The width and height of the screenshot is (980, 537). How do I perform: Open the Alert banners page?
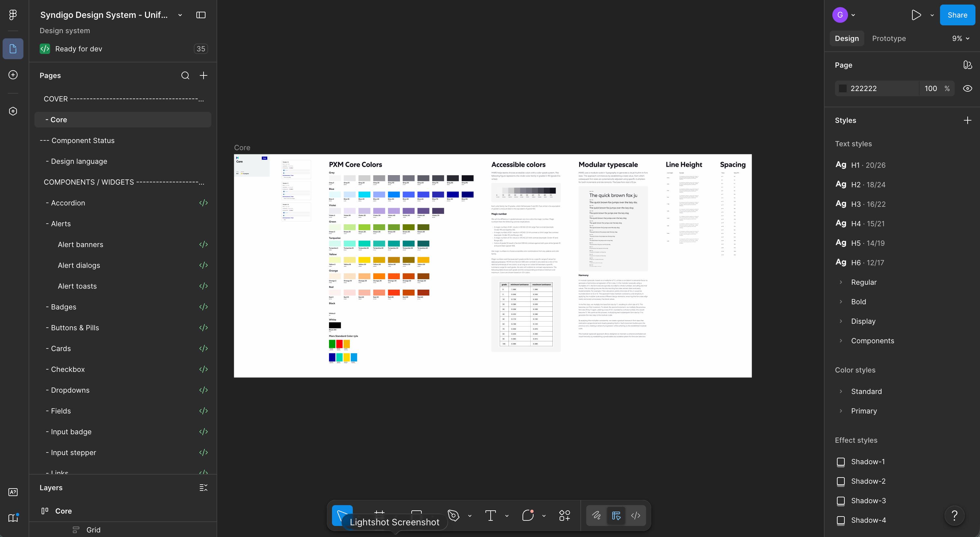pos(123,244)
